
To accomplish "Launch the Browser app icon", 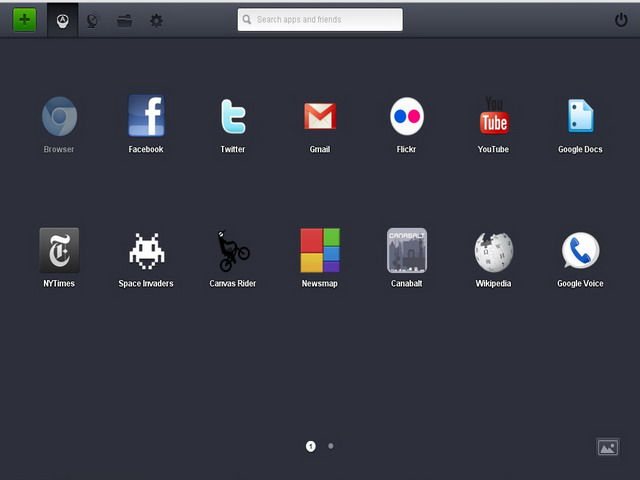I will coord(59,116).
